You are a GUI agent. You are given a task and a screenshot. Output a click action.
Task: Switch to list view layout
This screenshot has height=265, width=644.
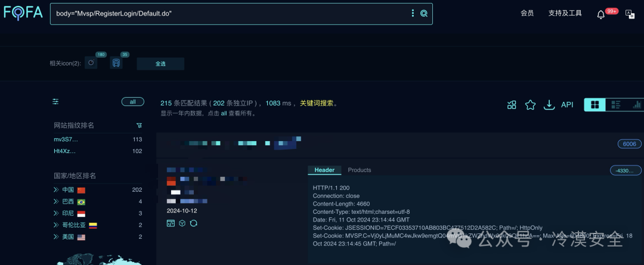point(615,105)
